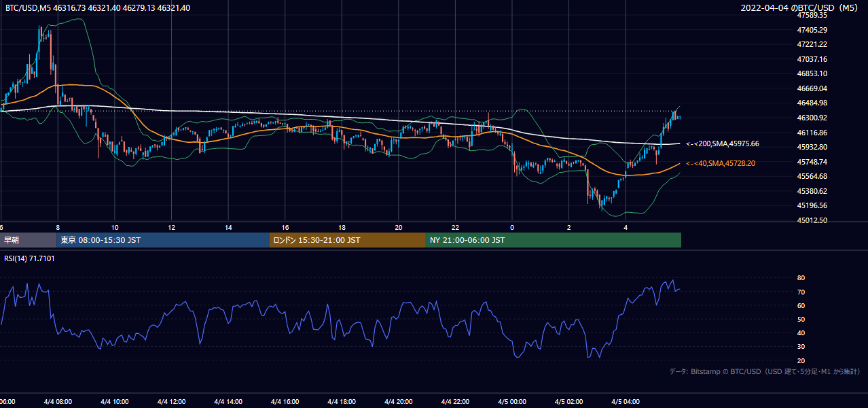Click RSI scale value 20
The width and height of the screenshot is (868, 408).
coord(801,360)
